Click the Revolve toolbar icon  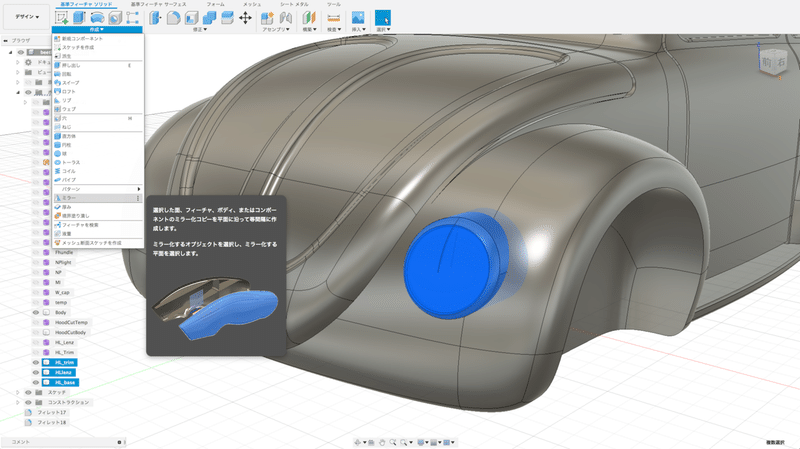coord(97,18)
